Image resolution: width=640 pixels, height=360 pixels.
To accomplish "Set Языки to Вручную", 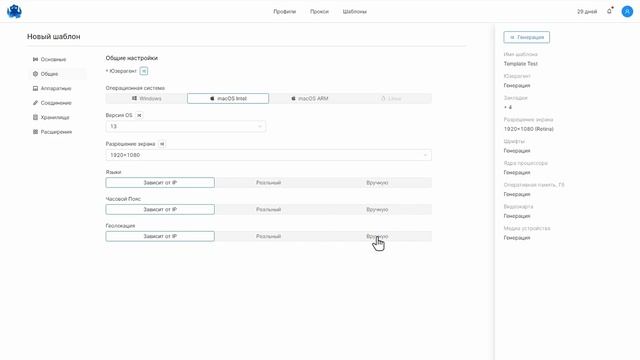I will pos(377,182).
